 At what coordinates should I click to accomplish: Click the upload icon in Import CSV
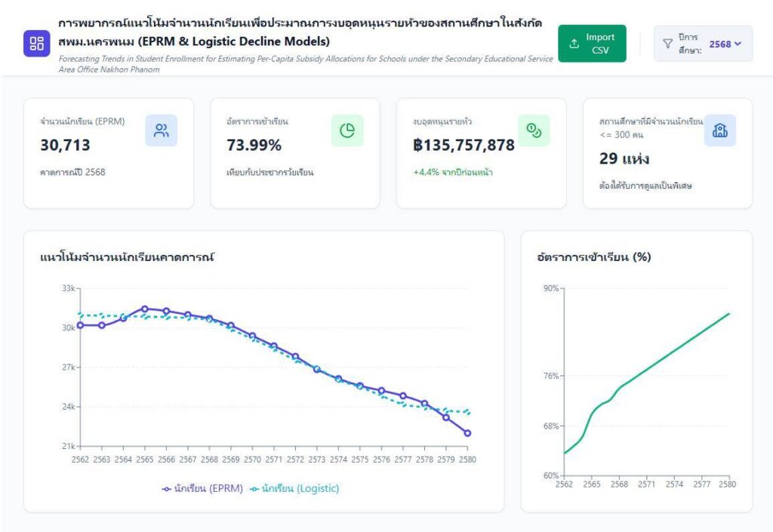click(574, 44)
